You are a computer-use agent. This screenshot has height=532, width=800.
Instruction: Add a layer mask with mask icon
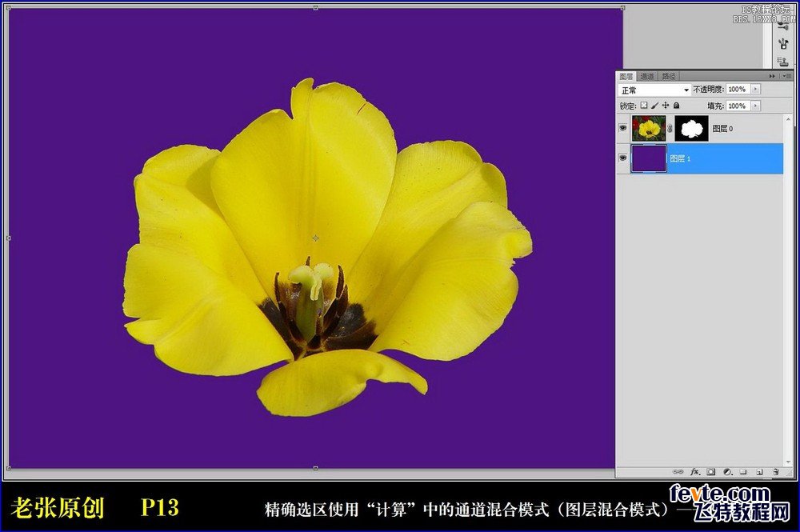710,472
